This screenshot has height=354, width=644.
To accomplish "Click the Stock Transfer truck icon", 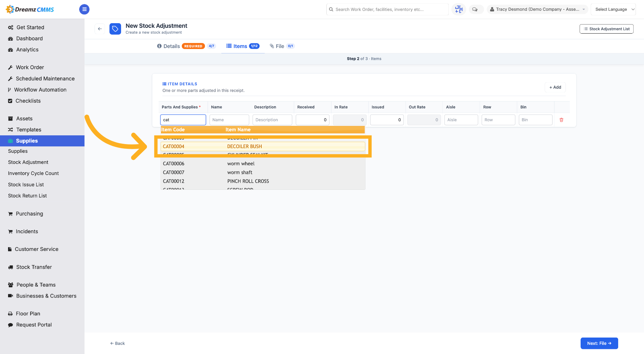I will 10,267.
